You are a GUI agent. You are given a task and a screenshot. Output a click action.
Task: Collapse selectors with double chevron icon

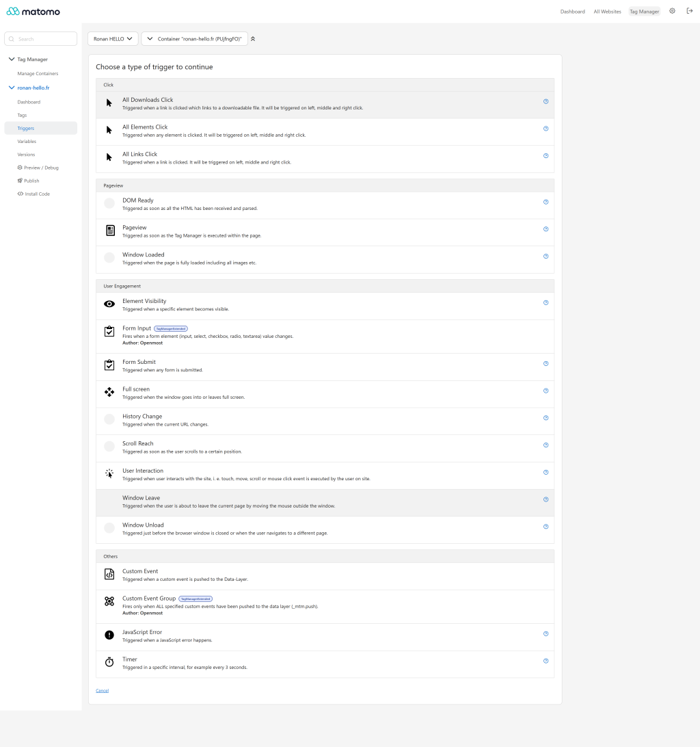(253, 39)
